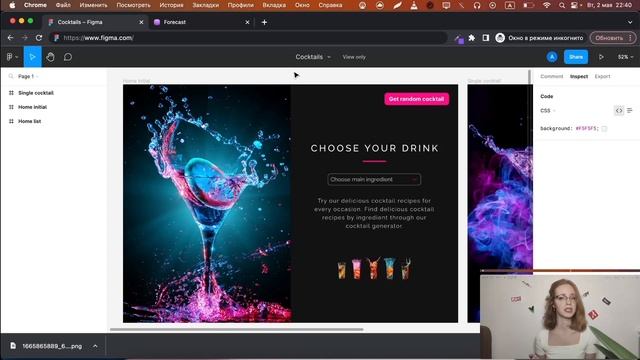Switch to the Cocktails – Figma browser tab
The height and width of the screenshot is (360, 640).
pos(96,22)
